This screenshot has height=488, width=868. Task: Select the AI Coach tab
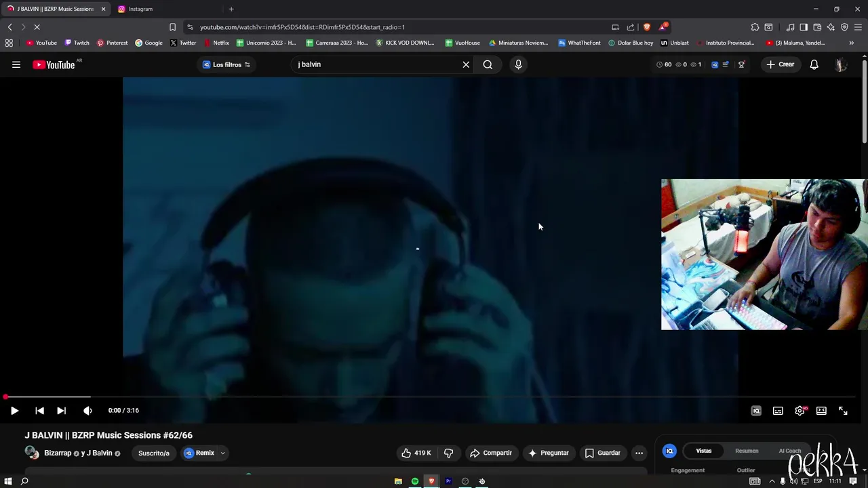pos(789,451)
